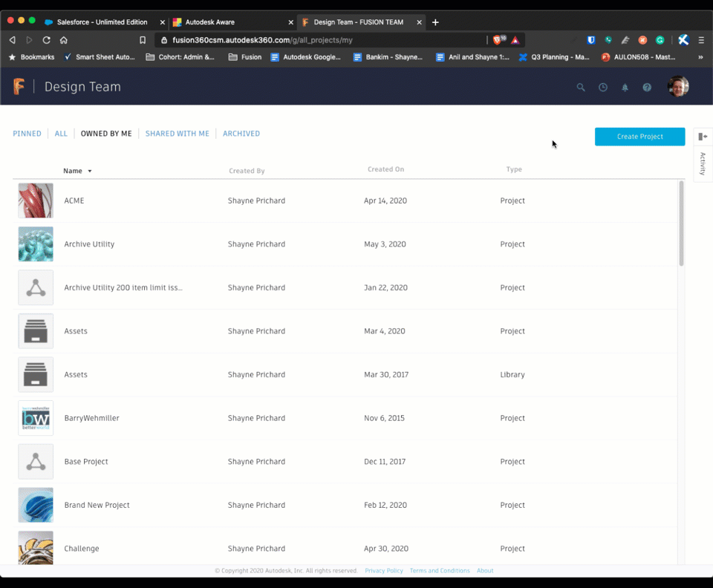
Task: Open Autodesk Google bookmark
Action: tap(305, 57)
